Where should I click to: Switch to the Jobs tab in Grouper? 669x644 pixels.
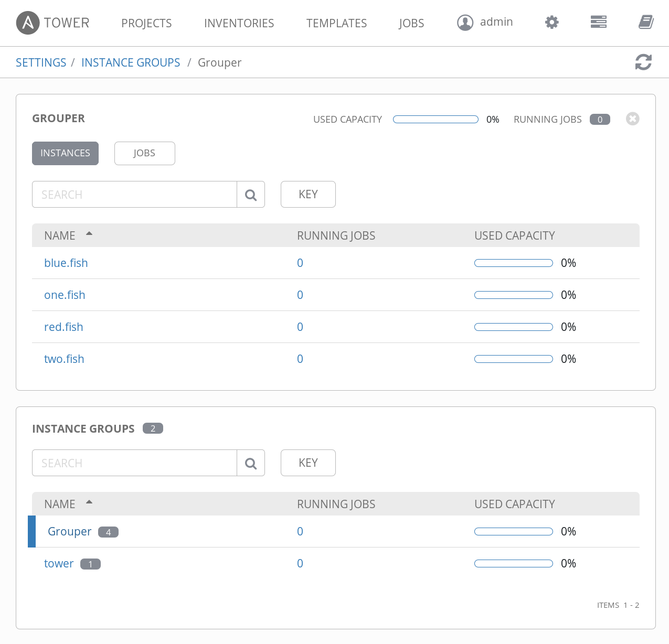[144, 153]
